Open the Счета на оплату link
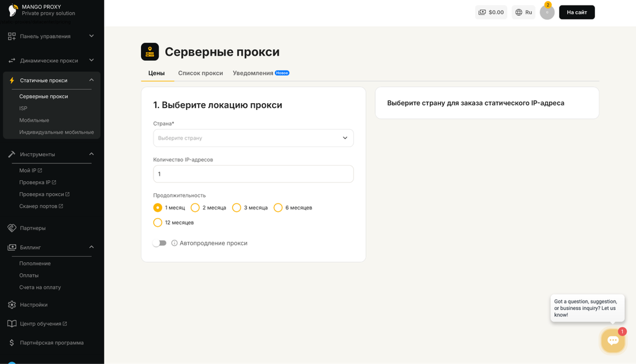This screenshot has height=364, width=636. tap(40, 288)
